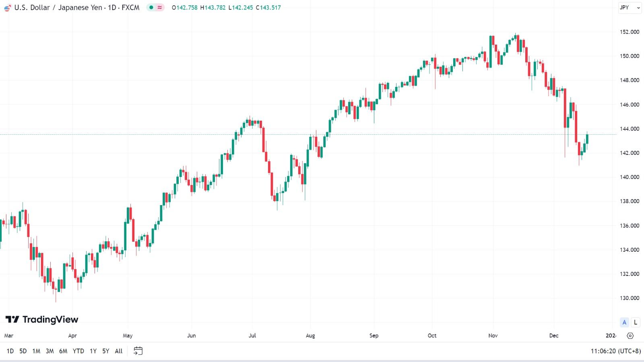This screenshot has height=362, width=644.
Task: Open the JPY currency dropdown
Action: [630, 8]
